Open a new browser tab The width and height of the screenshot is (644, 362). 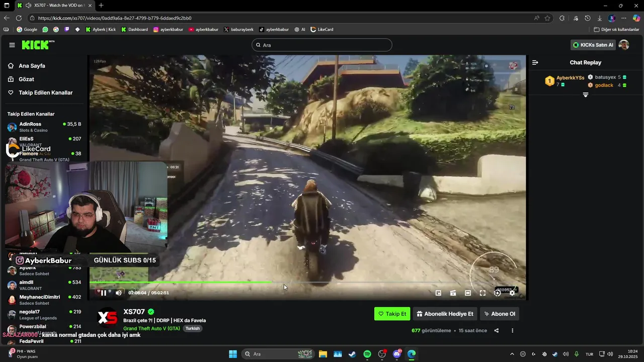101,6
